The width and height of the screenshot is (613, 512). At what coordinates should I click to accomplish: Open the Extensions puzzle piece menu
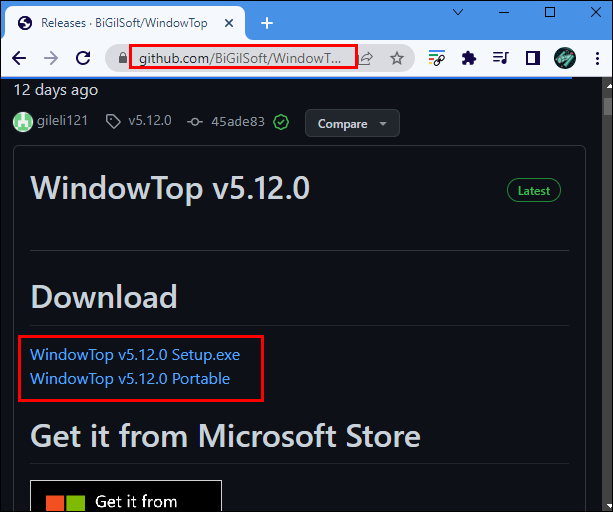coord(469,58)
